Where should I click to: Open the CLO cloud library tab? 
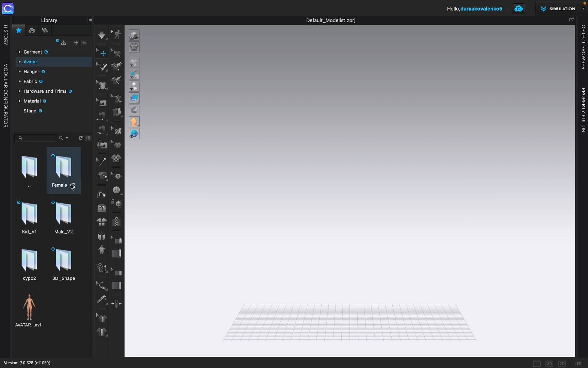[x=32, y=30]
